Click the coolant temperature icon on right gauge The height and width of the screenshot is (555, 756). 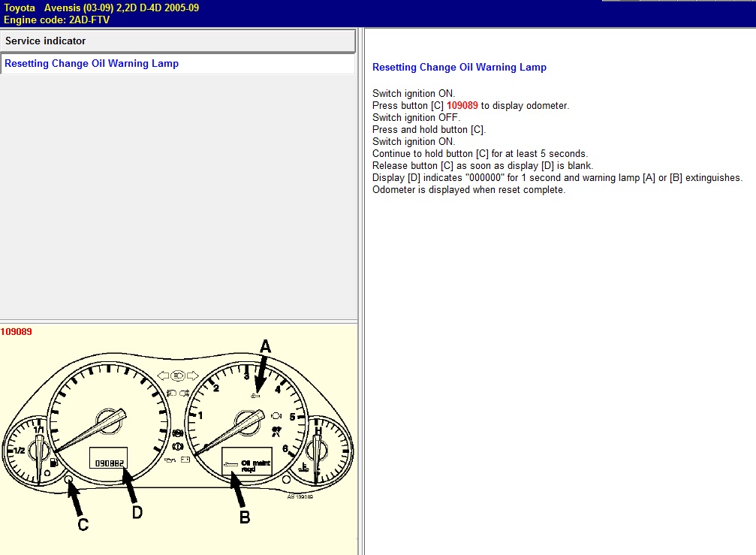305,466
